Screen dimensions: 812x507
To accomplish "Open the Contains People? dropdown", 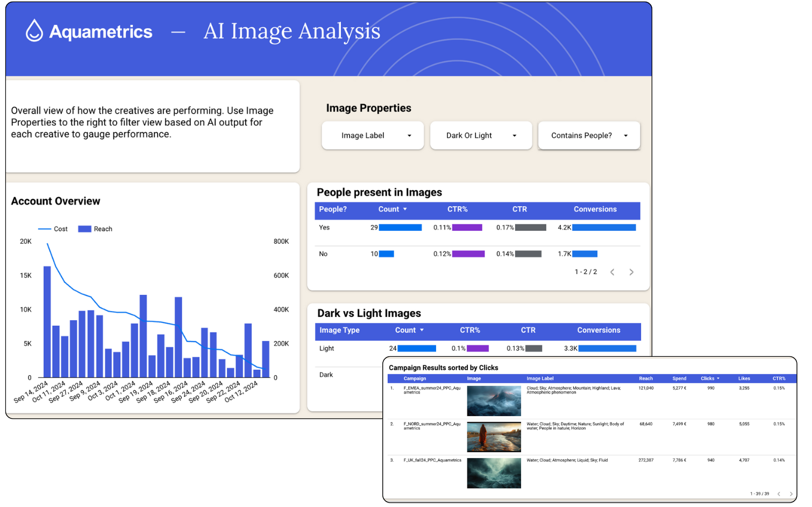I will coord(589,136).
